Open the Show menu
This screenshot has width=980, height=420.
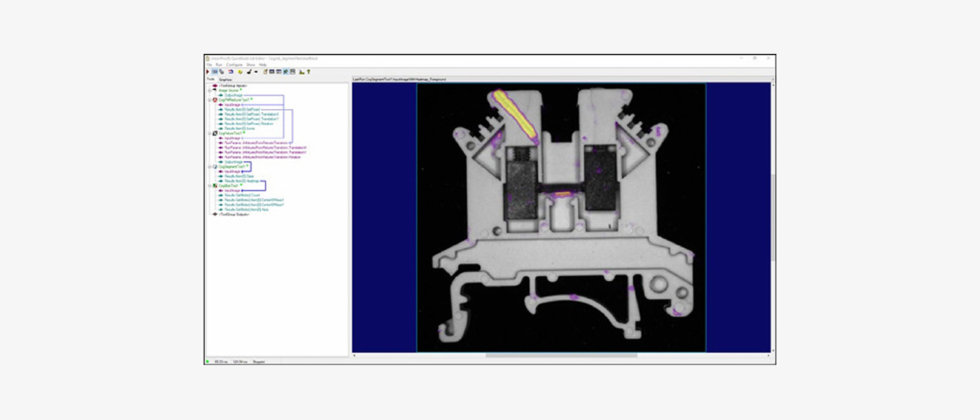(251, 64)
